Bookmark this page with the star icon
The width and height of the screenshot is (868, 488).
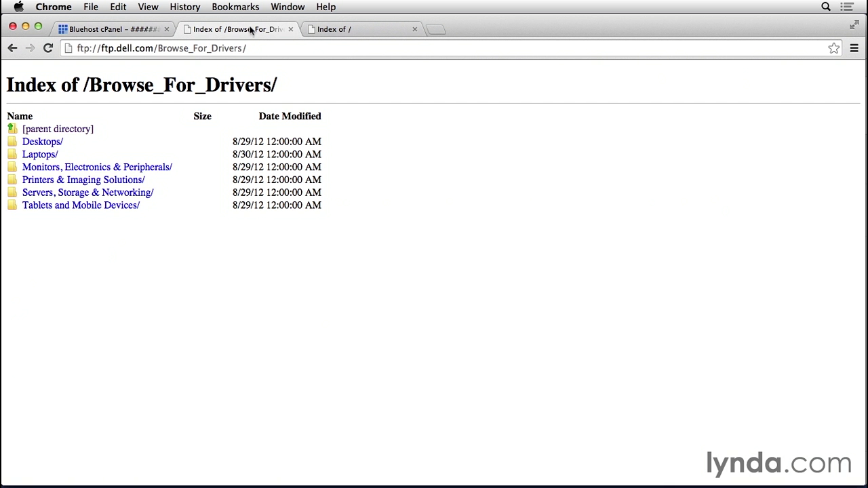(x=833, y=48)
